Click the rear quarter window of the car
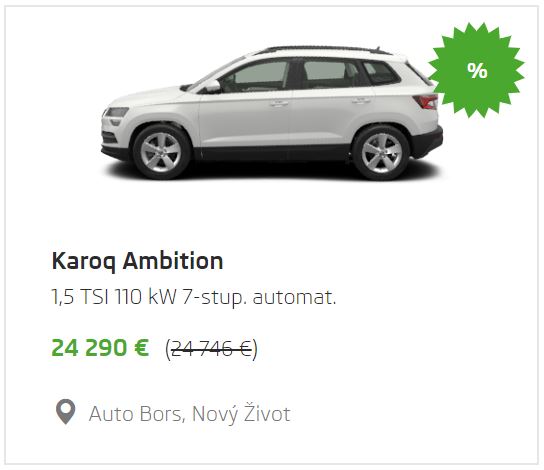This screenshot has width=544, height=470. point(381,72)
